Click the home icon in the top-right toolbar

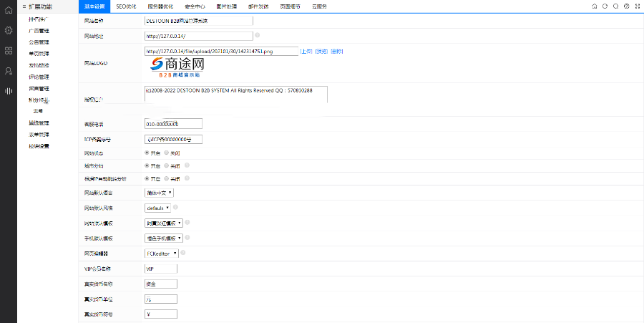click(x=595, y=6)
